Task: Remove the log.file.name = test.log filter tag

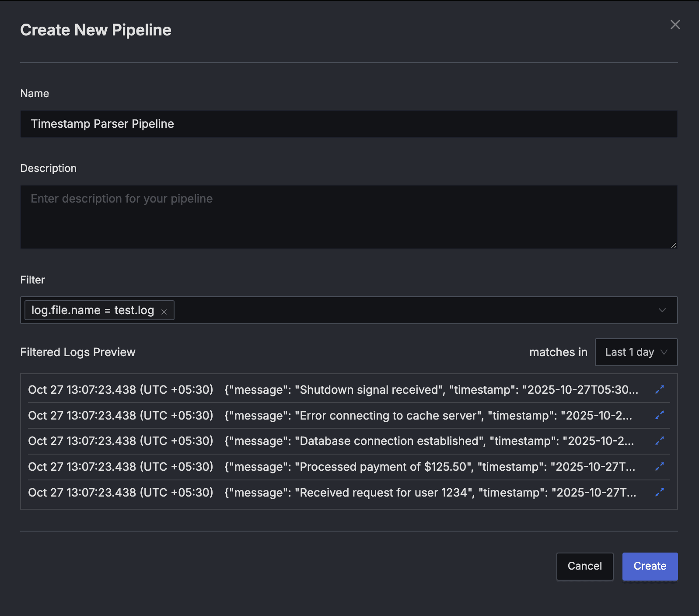Action: click(x=164, y=311)
